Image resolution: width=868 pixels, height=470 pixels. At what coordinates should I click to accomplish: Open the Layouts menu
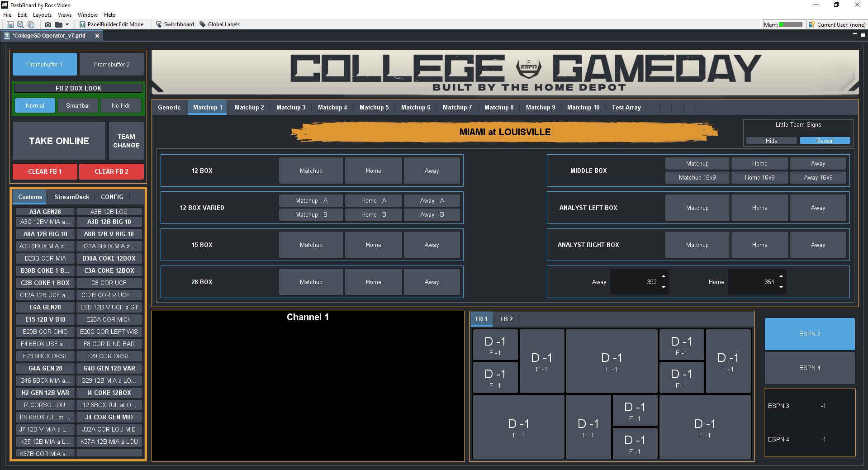coord(42,15)
